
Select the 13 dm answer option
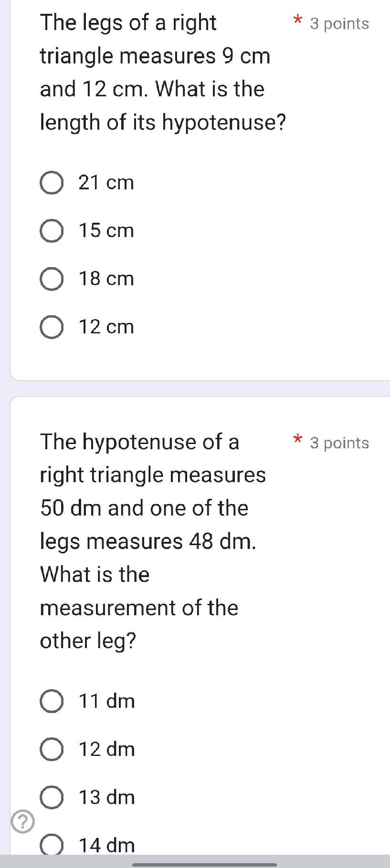52,797
